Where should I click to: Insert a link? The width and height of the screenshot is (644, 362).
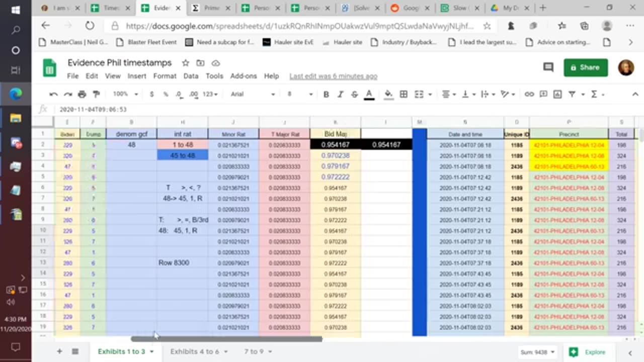[x=529, y=94]
